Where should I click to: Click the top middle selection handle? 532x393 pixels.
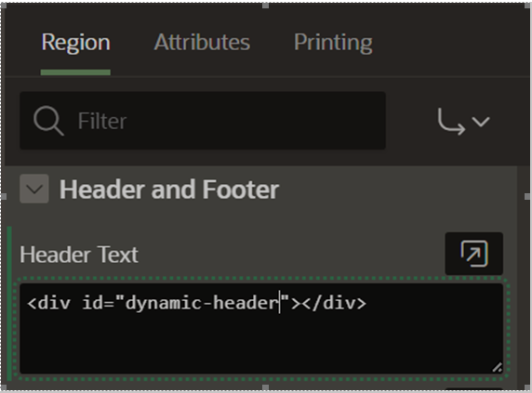[266, 6]
